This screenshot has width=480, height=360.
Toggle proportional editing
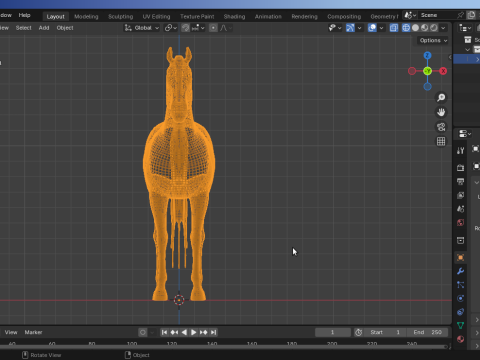(x=213, y=28)
